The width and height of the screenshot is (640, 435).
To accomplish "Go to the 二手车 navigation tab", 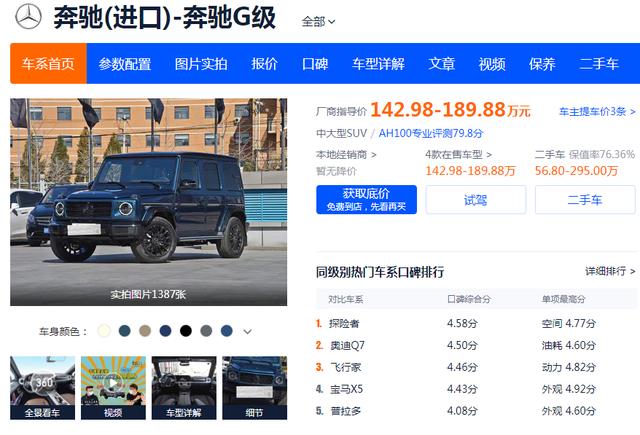I will click(x=599, y=64).
